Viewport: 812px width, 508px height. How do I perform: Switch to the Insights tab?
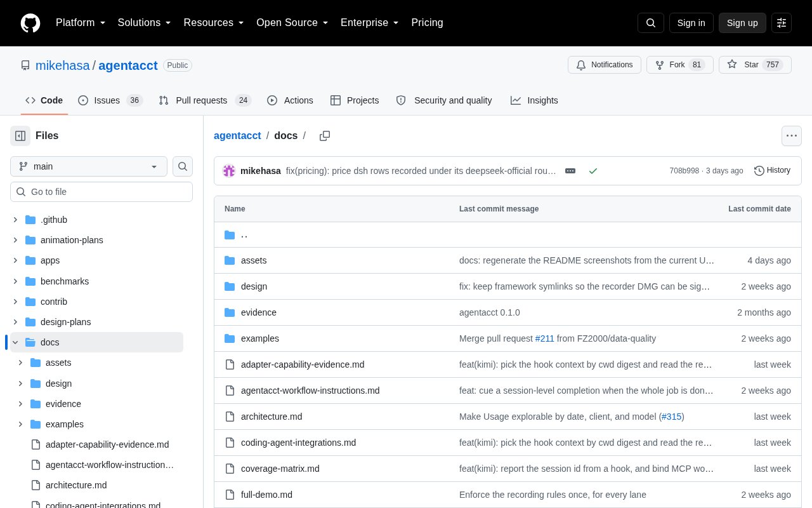pyautogui.click(x=534, y=100)
